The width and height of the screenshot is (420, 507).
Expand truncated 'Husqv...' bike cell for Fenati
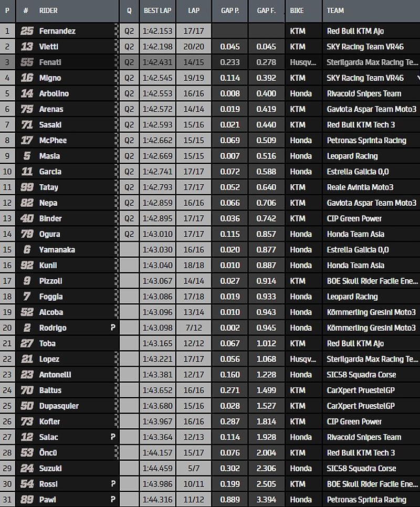click(303, 62)
